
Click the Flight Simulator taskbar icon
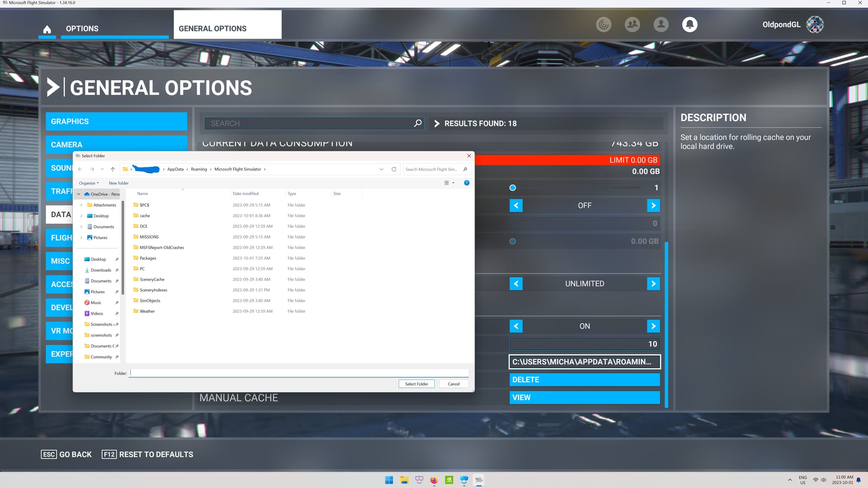click(479, 480)
